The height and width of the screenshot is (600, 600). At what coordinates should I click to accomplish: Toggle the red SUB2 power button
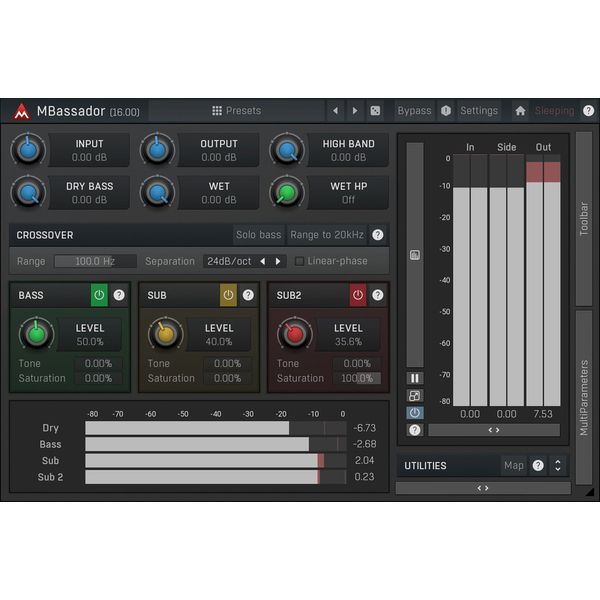click(358, 295)
